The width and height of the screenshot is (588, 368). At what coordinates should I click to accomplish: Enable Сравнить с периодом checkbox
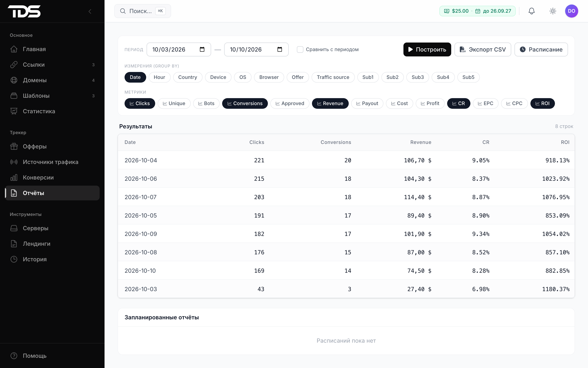click(x=300, y=49)
